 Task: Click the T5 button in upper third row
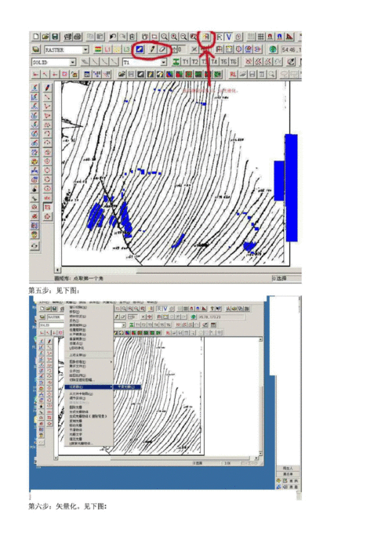[x=223, y=62]
